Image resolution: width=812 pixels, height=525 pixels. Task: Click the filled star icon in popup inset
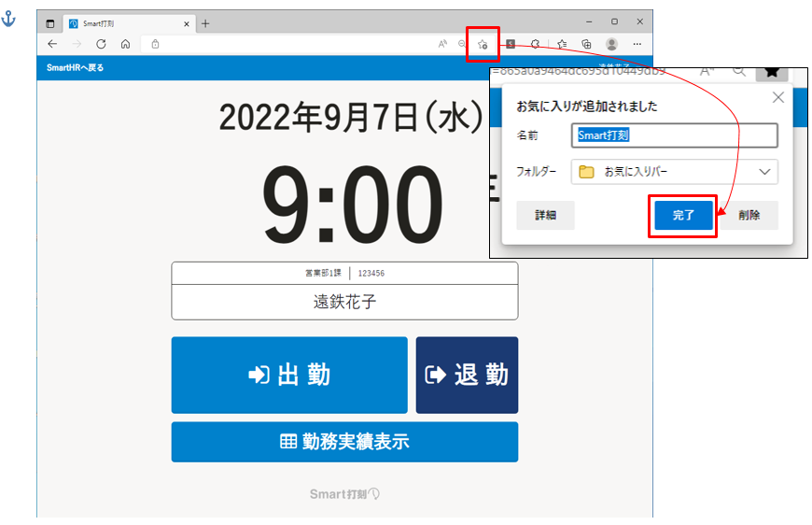click(772, 73)
